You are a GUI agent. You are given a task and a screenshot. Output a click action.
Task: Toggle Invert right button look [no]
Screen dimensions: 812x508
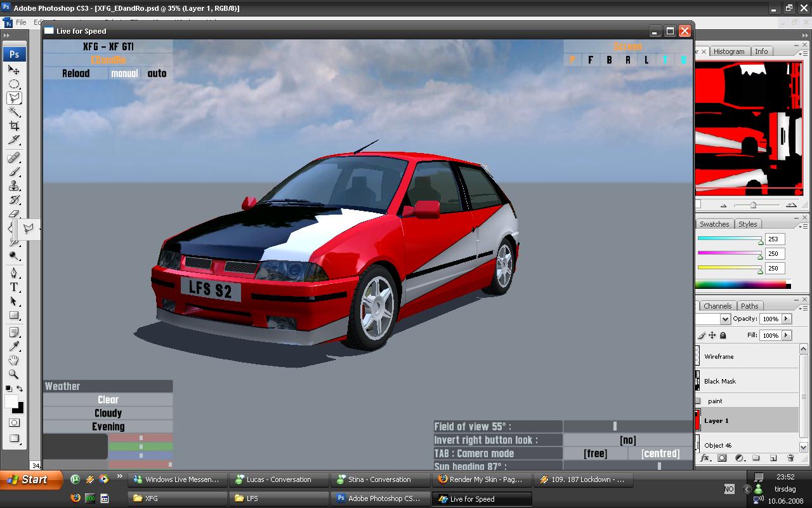click(x=627, y=440)
